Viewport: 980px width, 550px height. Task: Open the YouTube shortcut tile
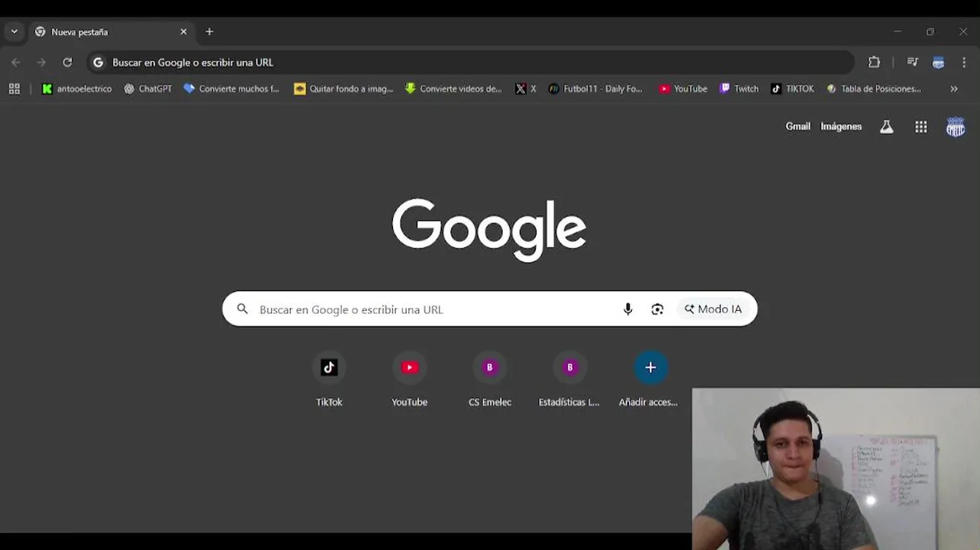(x=410, y=379)
